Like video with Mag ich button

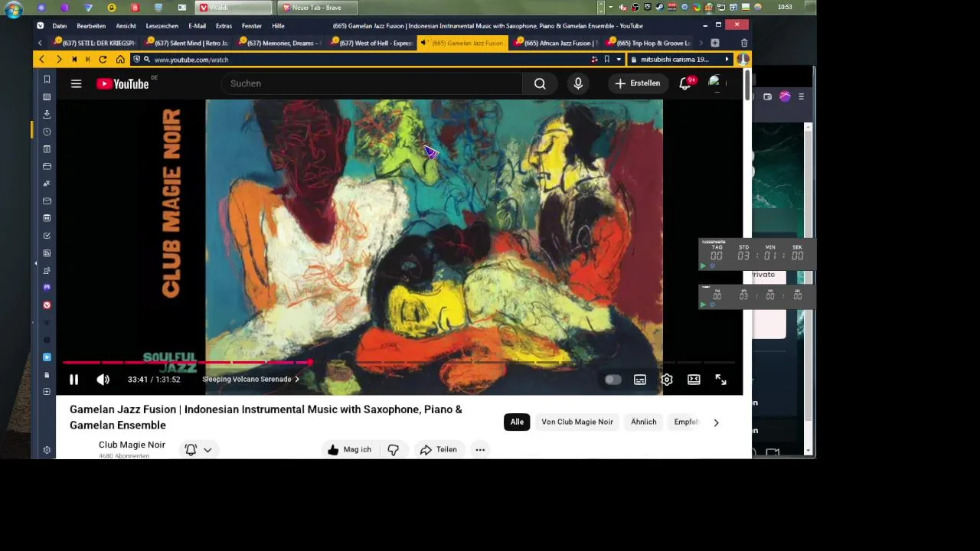tap(349, 449)
